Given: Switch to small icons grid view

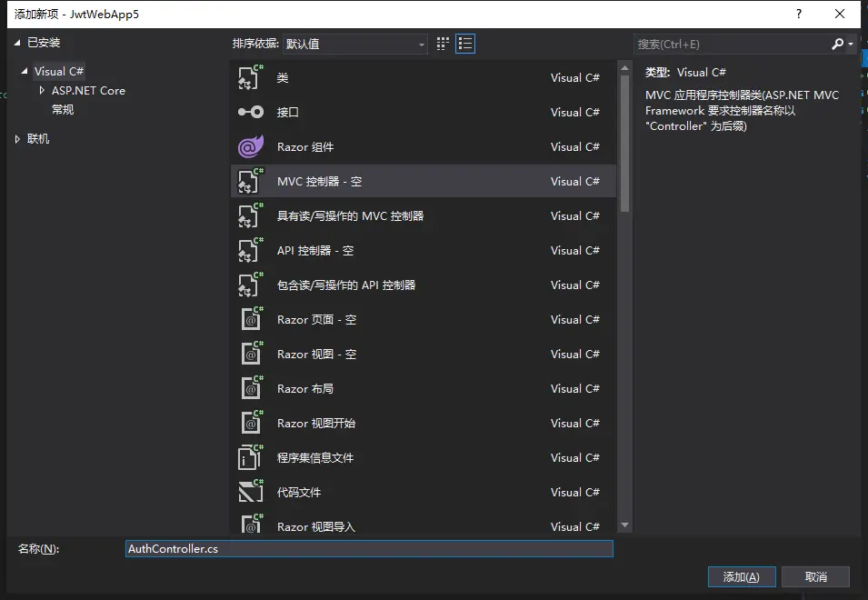Looking at the screenshot, I should 443,44.
